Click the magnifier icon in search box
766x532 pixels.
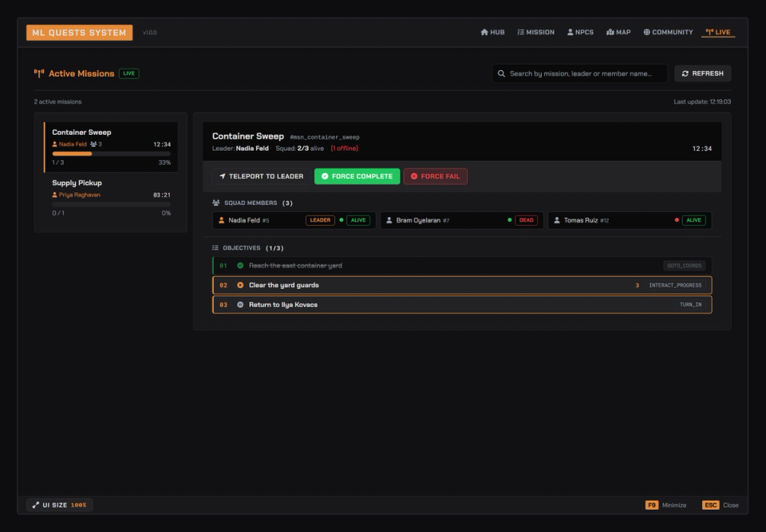(x=501, y=73)
